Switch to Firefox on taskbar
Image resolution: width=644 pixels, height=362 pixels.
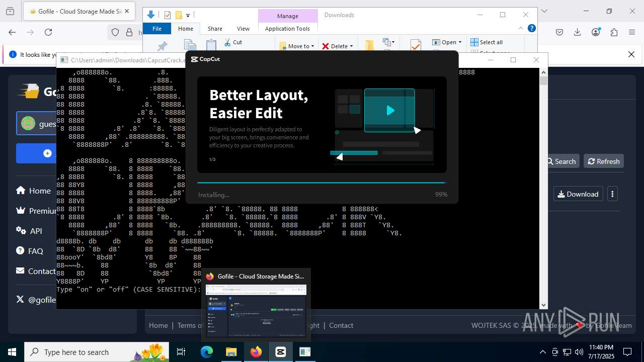tap(256, 352)
